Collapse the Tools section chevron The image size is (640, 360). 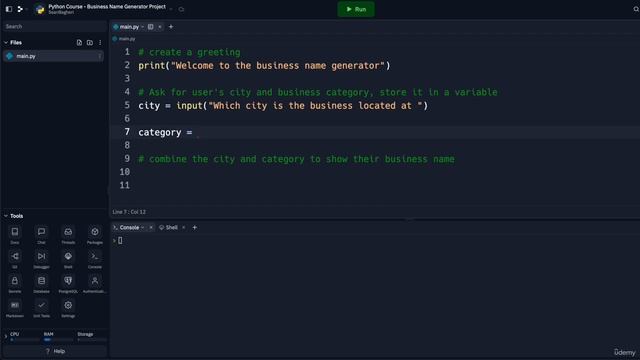(6, 216)
